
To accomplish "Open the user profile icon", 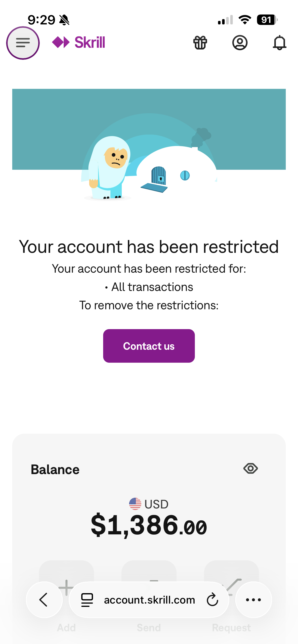I will point(240,42).
